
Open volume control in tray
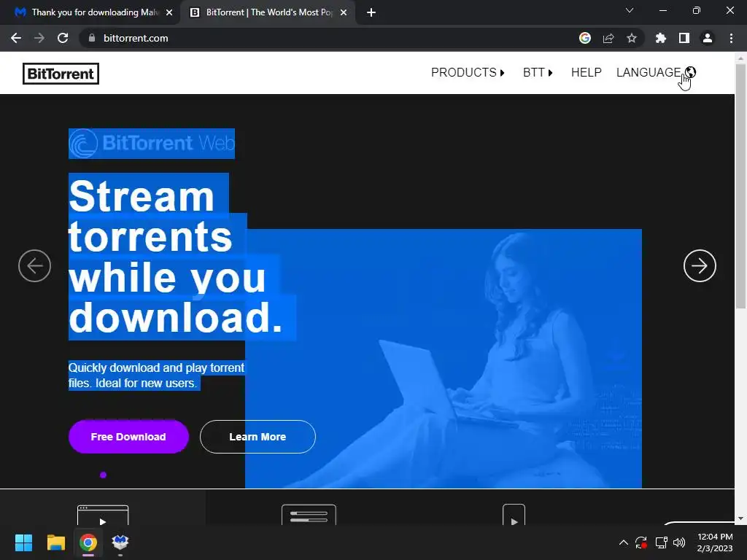click(679, 542)
